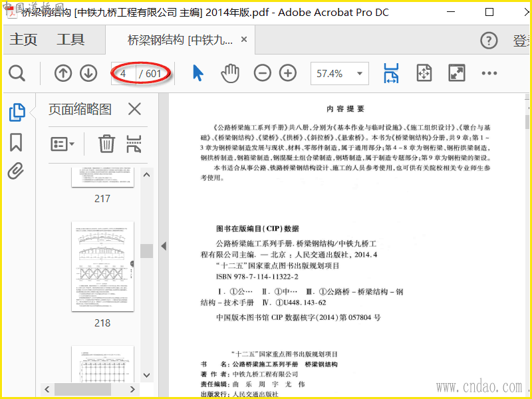The width and height of the screenshot is (532, 399).
Task: Click the 217 page label
Action: [x=102, y=198]
